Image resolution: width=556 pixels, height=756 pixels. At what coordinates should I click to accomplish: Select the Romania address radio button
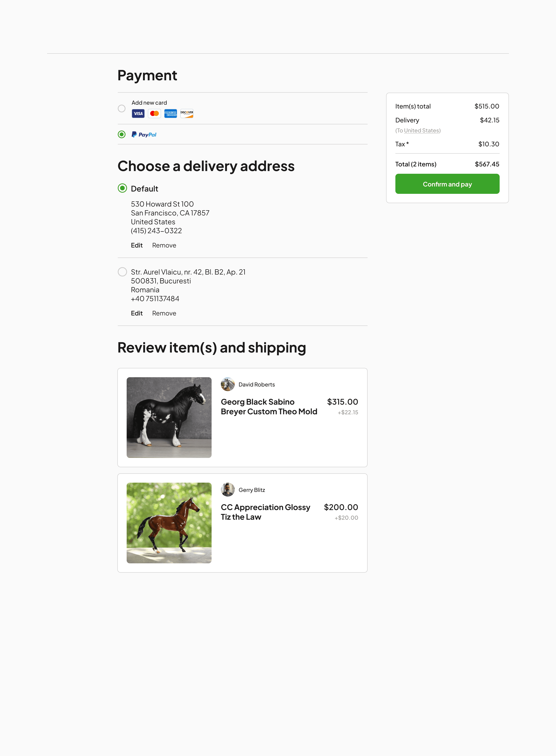coord(122,272)
